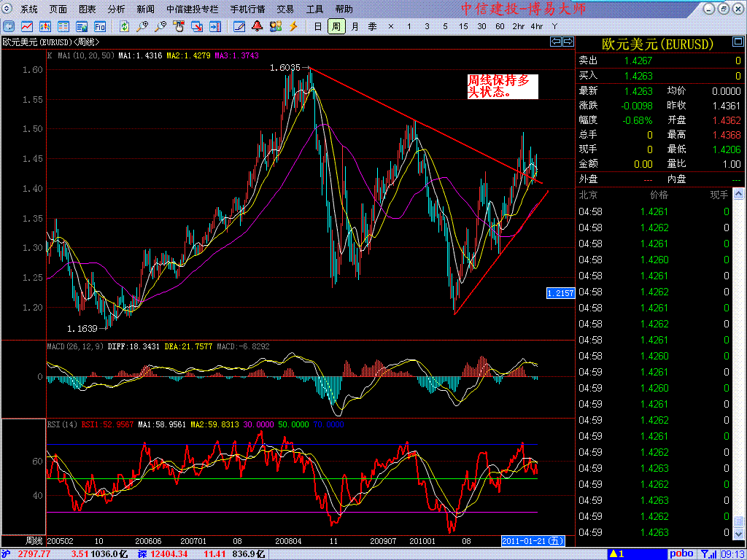Open the red alarm bell alert icon

(258, 26)
